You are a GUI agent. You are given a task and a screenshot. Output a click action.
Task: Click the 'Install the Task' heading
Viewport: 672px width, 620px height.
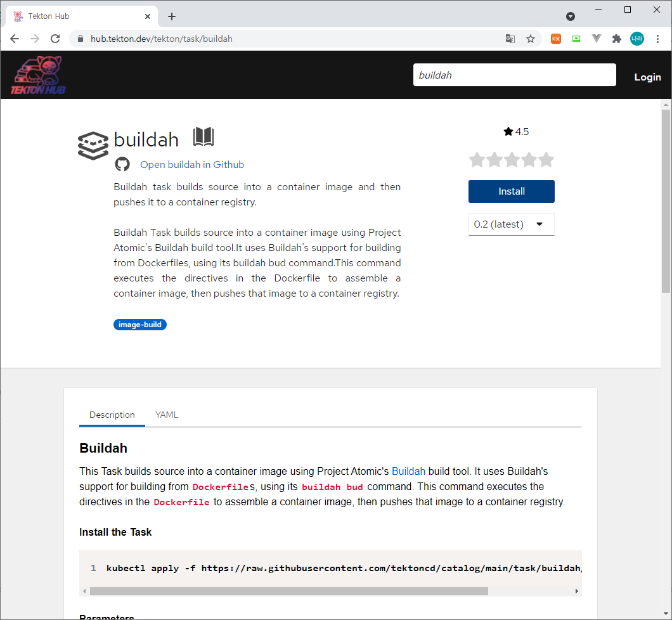[115, 532]
